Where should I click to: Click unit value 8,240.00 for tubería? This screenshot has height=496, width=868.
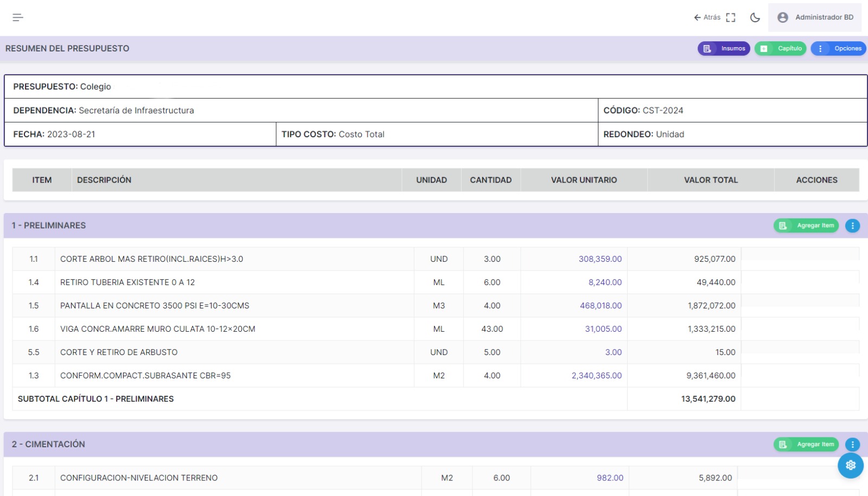(x=605, y=282)
